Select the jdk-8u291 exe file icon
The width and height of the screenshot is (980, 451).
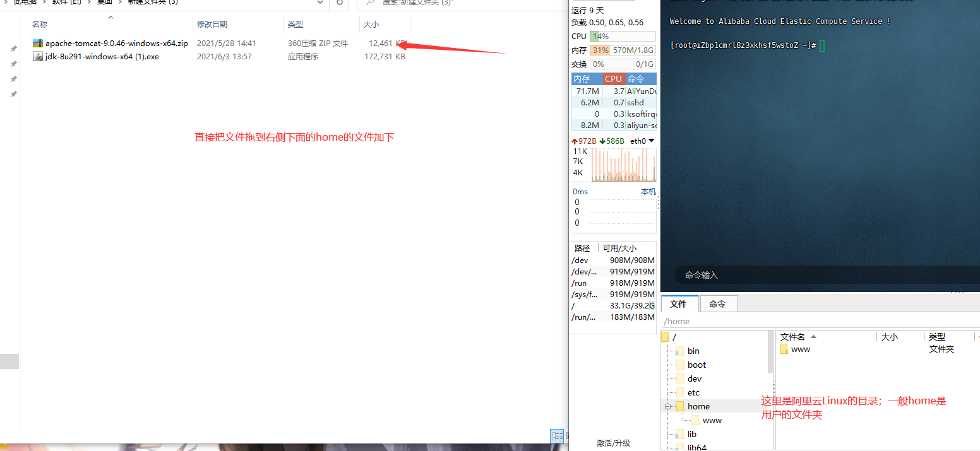click(x=38, y=56)
